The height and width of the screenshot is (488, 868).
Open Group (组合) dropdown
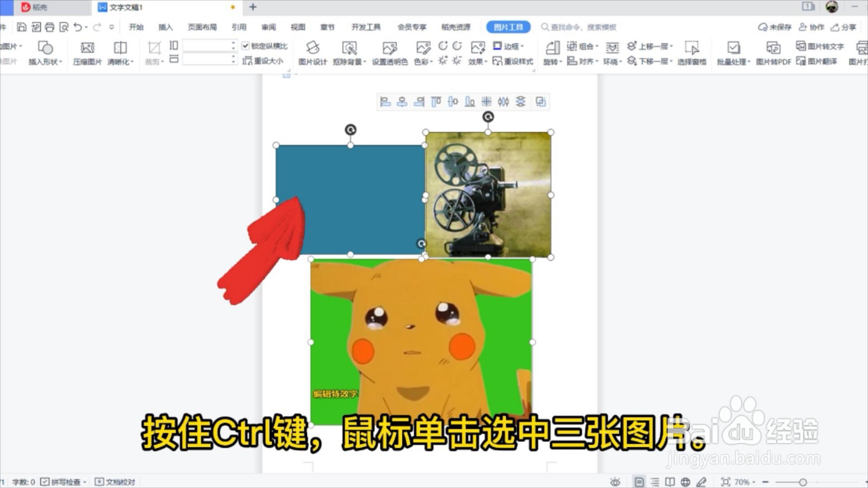point(583,46)
